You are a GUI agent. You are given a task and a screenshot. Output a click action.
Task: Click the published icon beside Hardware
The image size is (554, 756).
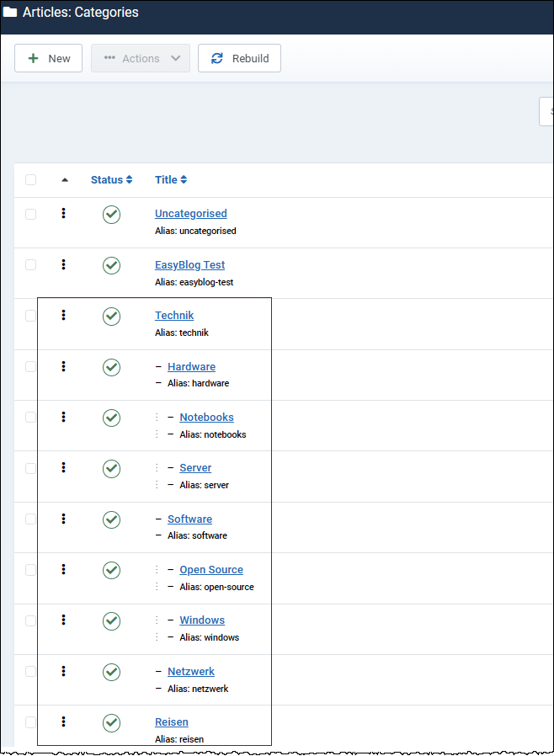(111, 367)
